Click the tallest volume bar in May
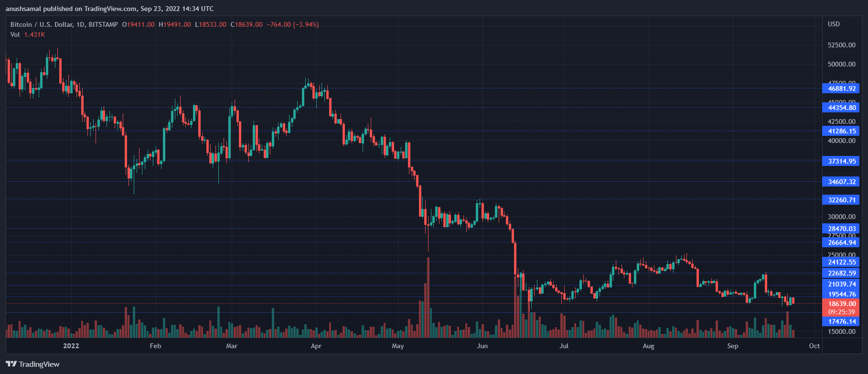The width and height of the screenshot is (868, 374). (x=428, y=297)
